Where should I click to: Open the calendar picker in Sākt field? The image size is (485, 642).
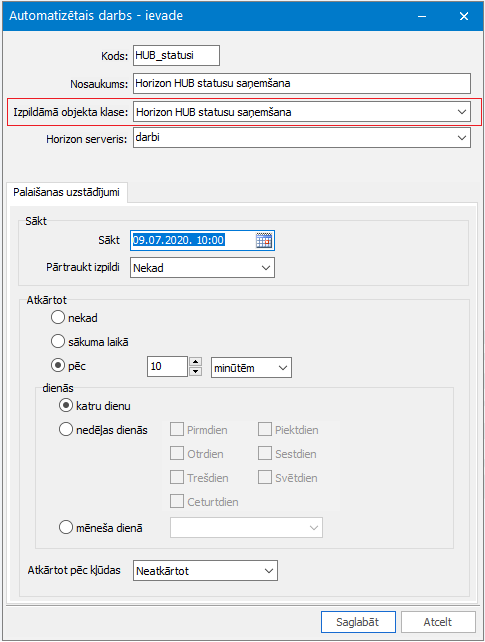tap(264, 240)
